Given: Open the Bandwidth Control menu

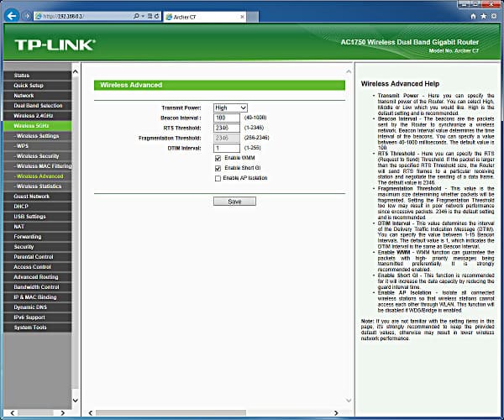Looking at the screenshot, I should tap(37, 287).
